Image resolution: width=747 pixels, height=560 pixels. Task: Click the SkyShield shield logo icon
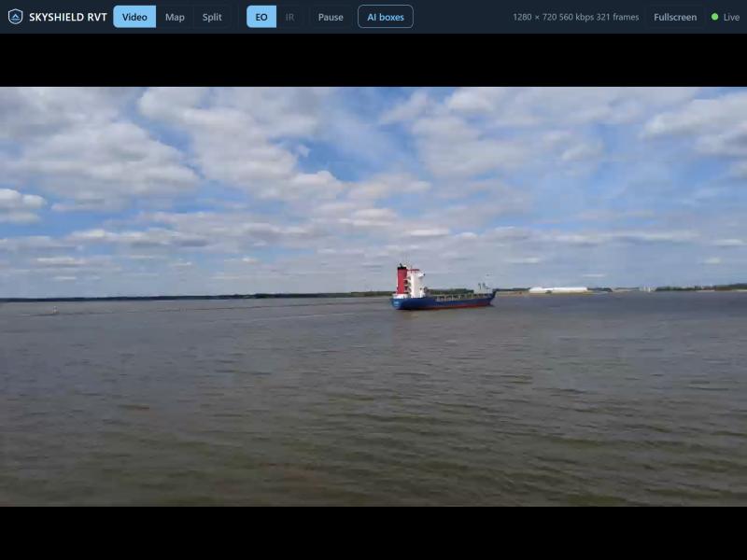[15, 17]
